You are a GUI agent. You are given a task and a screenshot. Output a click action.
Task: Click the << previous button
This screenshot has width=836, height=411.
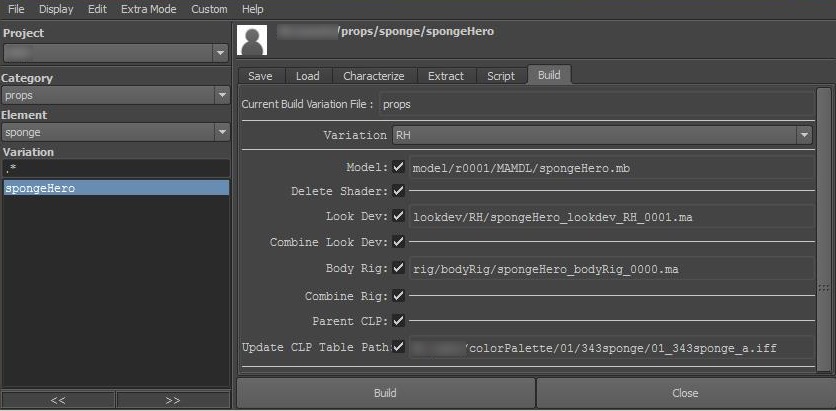[58, 400]
